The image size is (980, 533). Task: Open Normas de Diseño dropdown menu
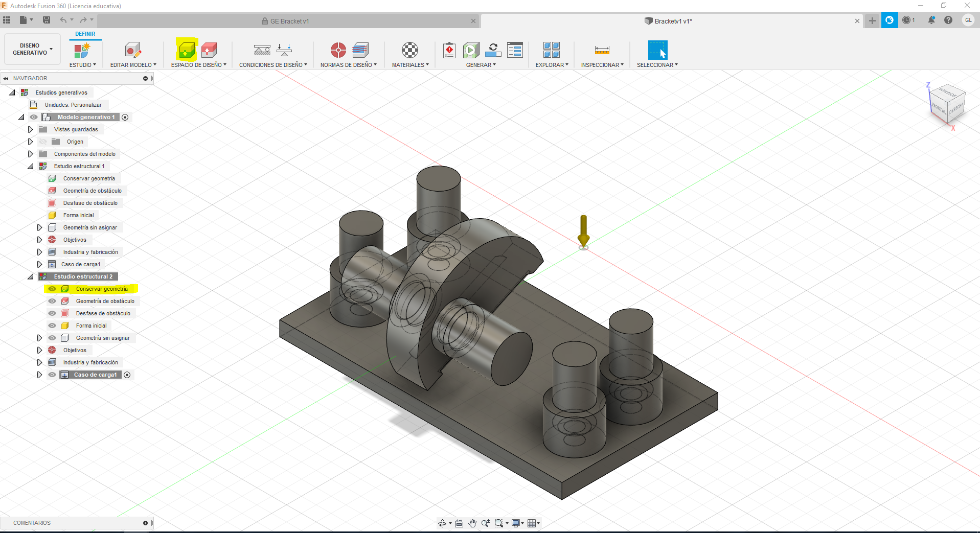pyautogui.click(x=348, y=65)
